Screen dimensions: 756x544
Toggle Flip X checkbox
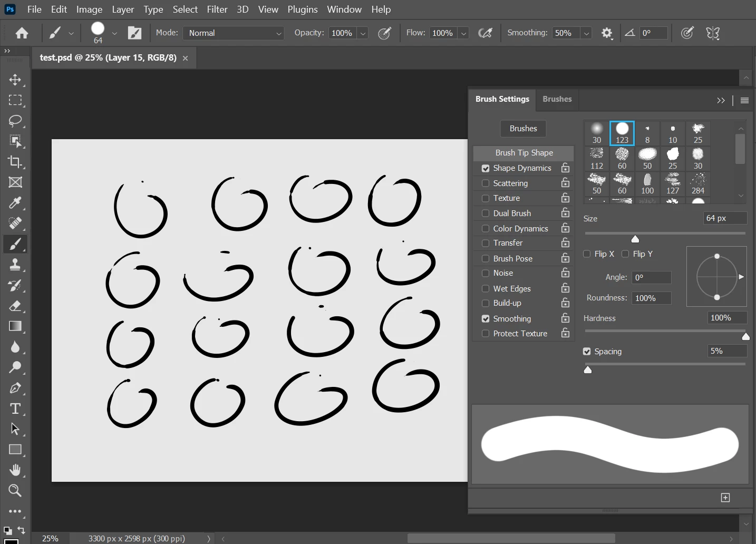pyautogui.click(x=587, y=254)
